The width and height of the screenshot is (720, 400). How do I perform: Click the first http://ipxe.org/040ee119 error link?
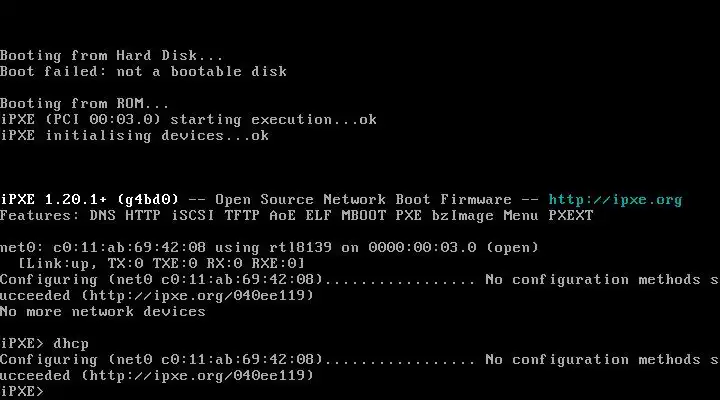(x=196, y=295)
